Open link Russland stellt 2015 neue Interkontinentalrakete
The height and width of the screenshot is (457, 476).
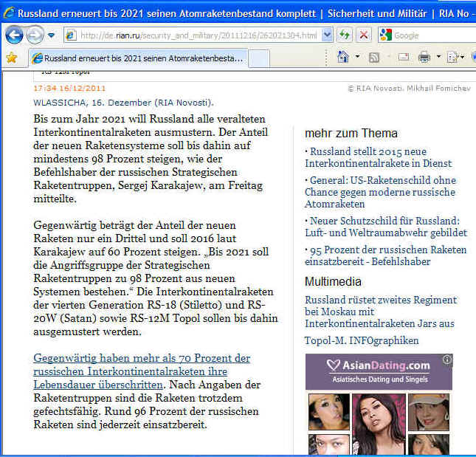pos(379,157)
